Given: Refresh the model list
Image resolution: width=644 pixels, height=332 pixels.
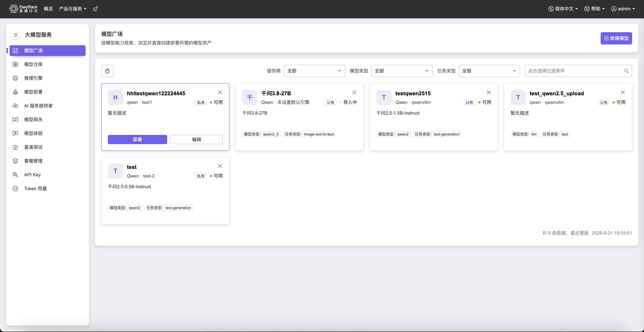Looking at the screenshot, I should [107, 71].
